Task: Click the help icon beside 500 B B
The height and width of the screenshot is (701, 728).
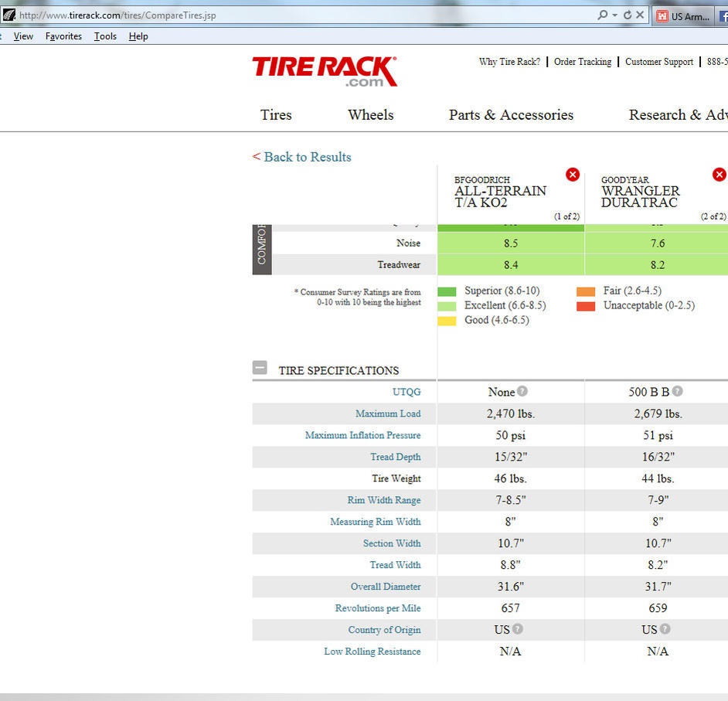Action: pyautogui.click(x=678, y=391)
